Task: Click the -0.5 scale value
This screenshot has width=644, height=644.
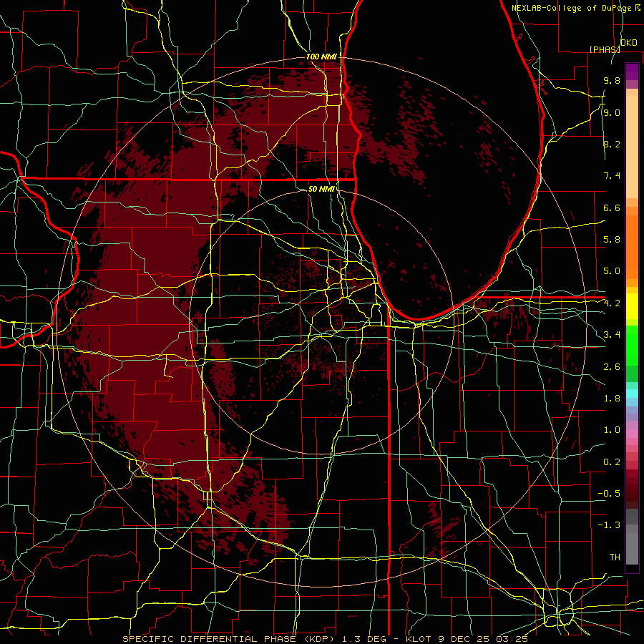Action: pos(609,494)
